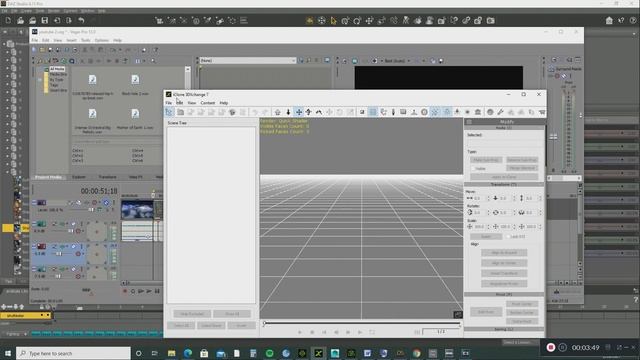Switch to Project Media tab in Vegas Pro
The image size is (640, 360).
pos(48,177)
